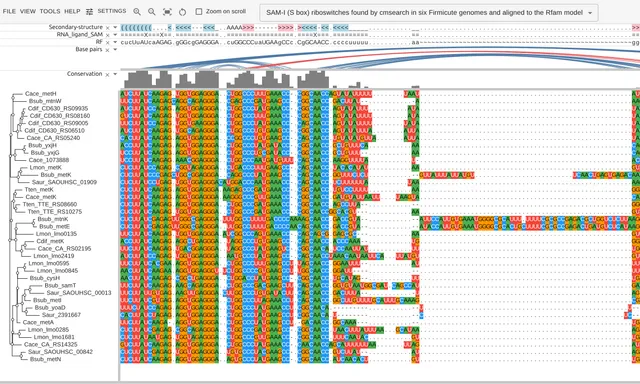Select the Bsub_yoaD sequence label

[50, 307]
